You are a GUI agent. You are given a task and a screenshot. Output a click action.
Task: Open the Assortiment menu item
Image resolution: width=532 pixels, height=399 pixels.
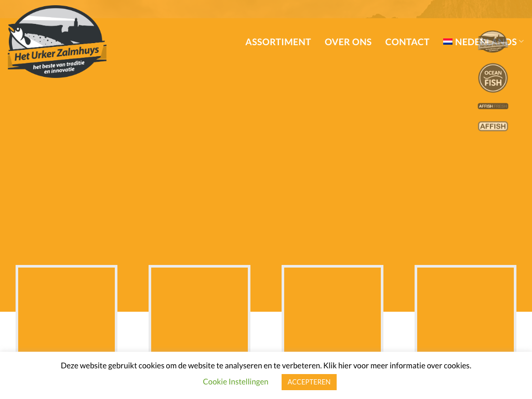278,42
